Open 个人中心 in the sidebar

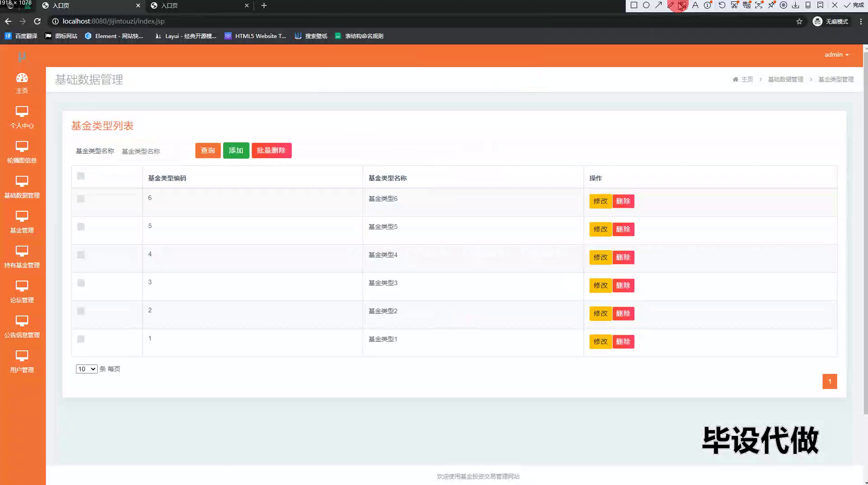tap(22, 118)
